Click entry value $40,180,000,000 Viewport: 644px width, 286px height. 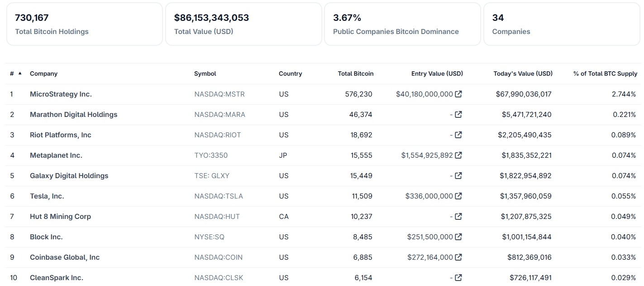(425, 94)
